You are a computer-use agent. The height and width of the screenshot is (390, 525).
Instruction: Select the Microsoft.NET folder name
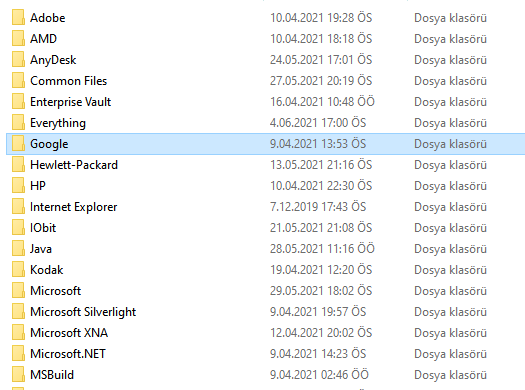coord(68,354)
